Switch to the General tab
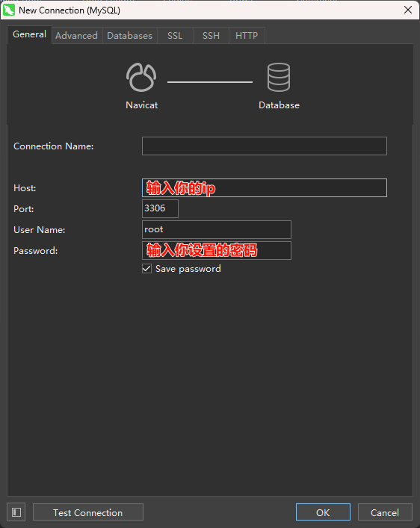 [x=29, y=34]
